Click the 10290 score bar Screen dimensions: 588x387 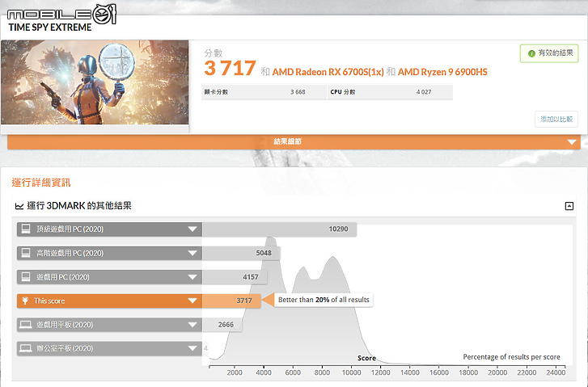coord(279,229)
